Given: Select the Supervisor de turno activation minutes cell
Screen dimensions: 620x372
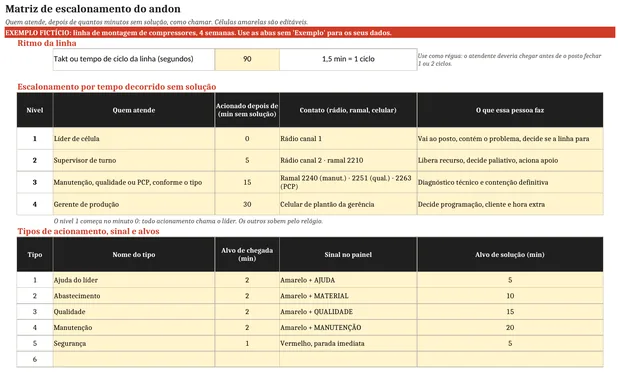Looking at the screenshot, I should [247, 161].
